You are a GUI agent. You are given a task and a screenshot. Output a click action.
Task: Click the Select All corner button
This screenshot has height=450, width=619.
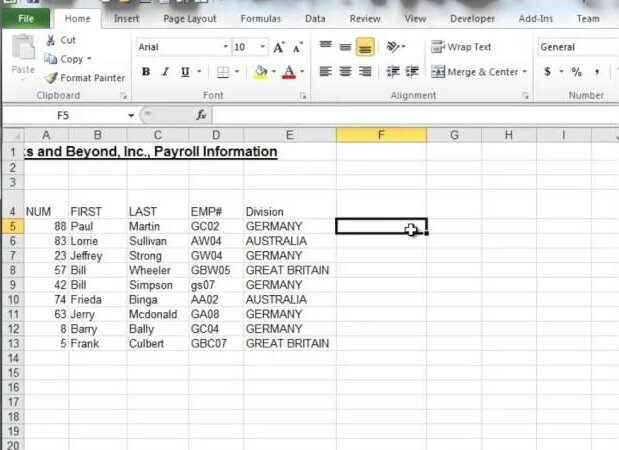tap(13, 135)
